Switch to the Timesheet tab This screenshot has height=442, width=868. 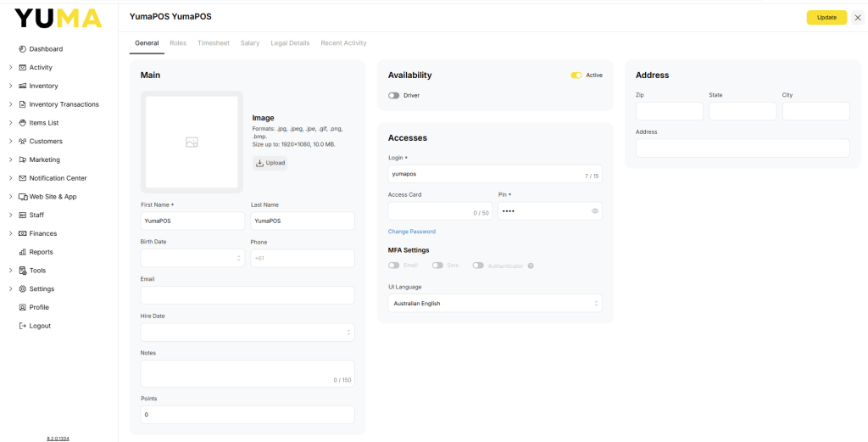pyautogui.click(x=214, y=43)
